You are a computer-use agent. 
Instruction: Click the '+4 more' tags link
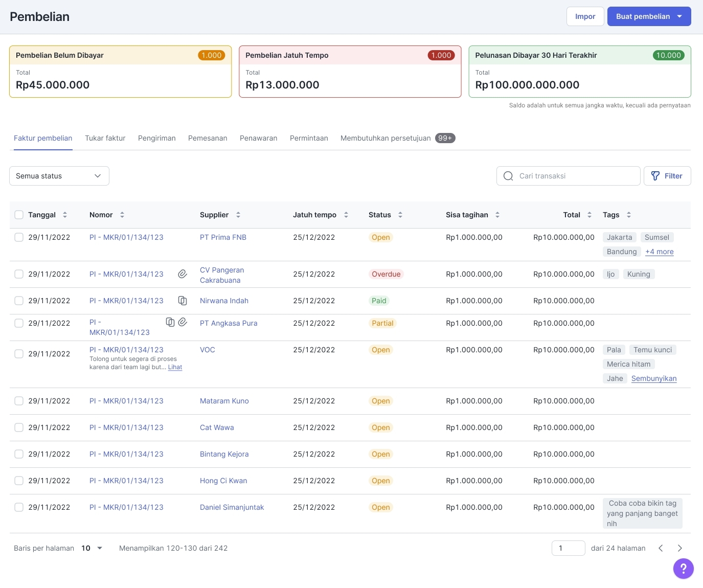tap(659, 252)
